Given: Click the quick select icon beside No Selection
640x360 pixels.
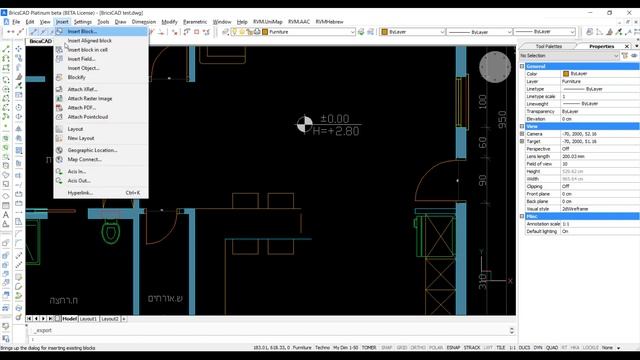Looking at the screenshot, I should pos(625,56).
